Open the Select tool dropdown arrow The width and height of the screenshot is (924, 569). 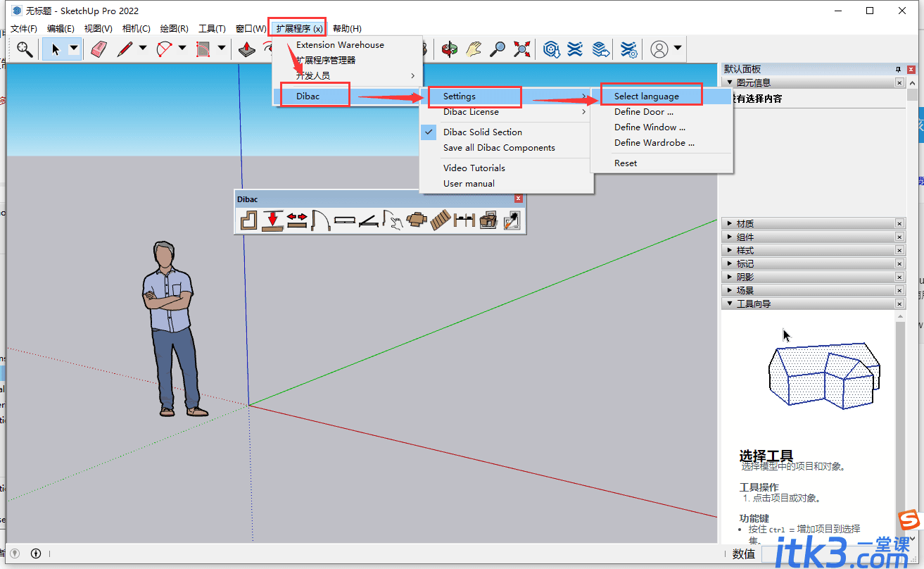(x=73, y=49)
